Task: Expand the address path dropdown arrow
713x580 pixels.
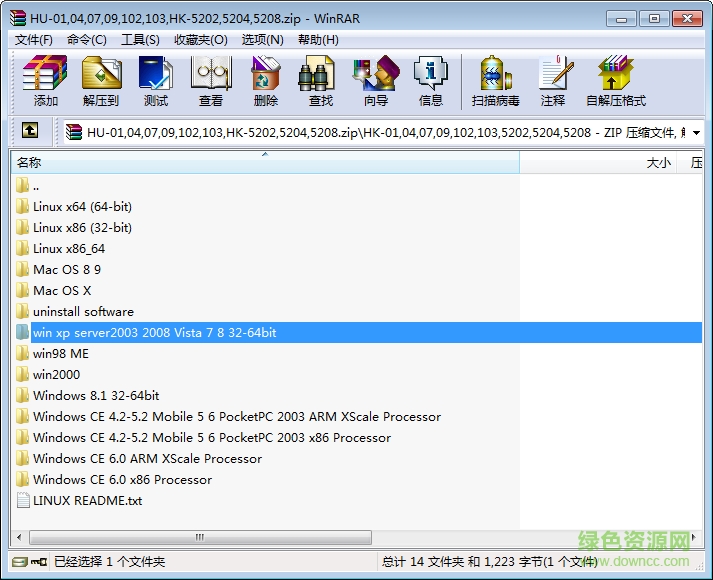Action: [696, 131]
